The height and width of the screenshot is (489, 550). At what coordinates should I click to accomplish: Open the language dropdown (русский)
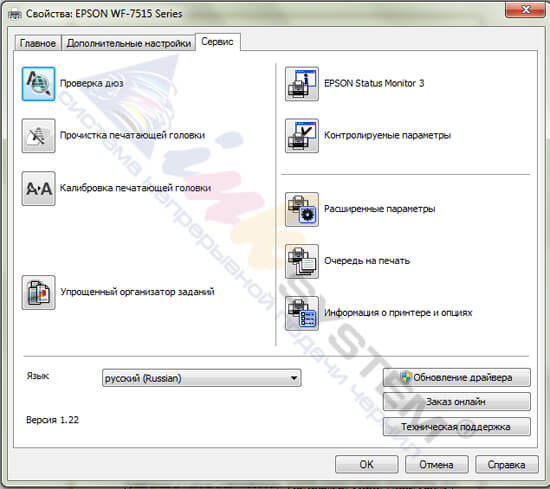point(202,378)
